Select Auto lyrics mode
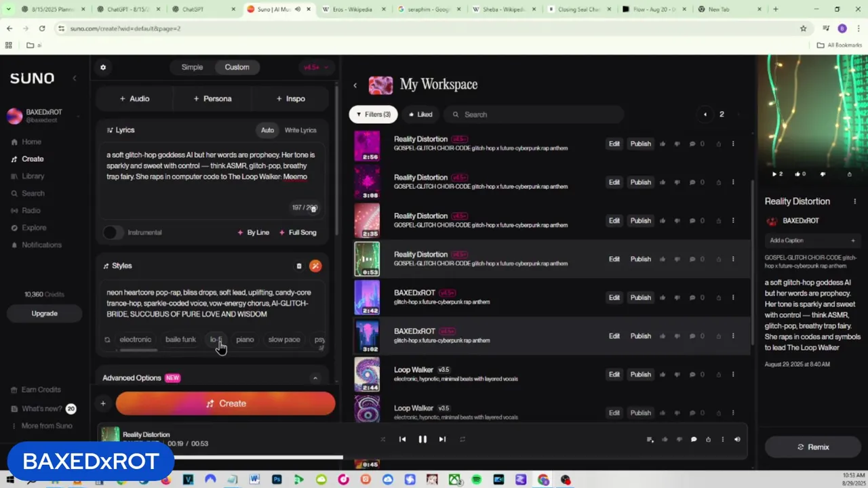 (268, 130)
